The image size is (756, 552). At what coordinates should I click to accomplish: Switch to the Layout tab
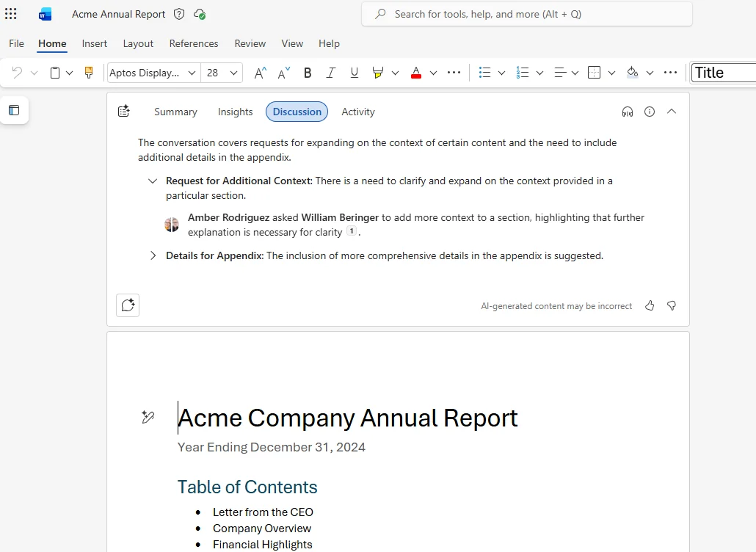pos(138,43)
